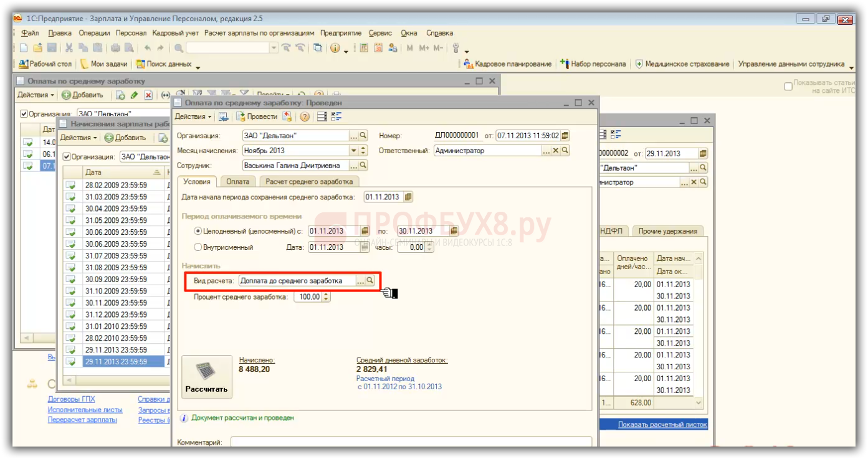Open dropdown arrow of main toolbar search field
868x459 pixels.
274,48
